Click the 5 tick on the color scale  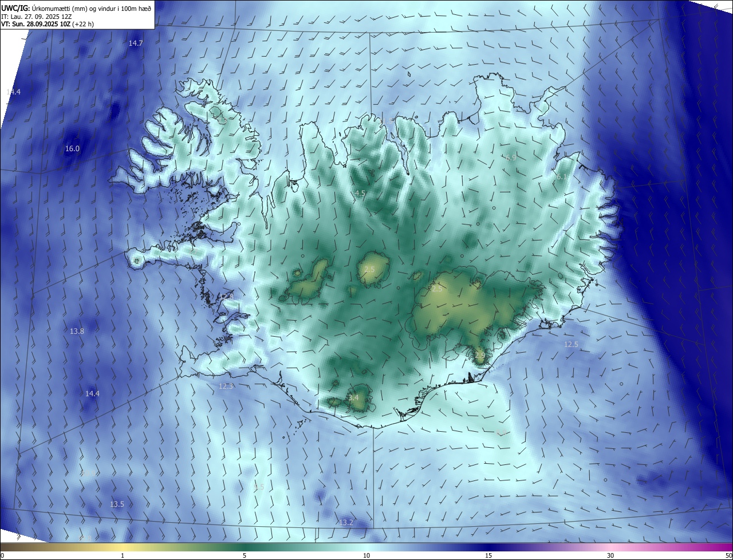(245, 555)
